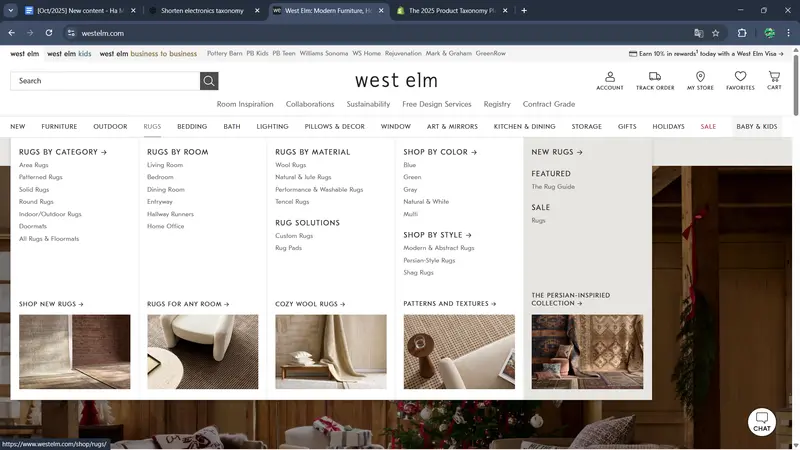Open the Favorites heart icon

coord(740,81)
